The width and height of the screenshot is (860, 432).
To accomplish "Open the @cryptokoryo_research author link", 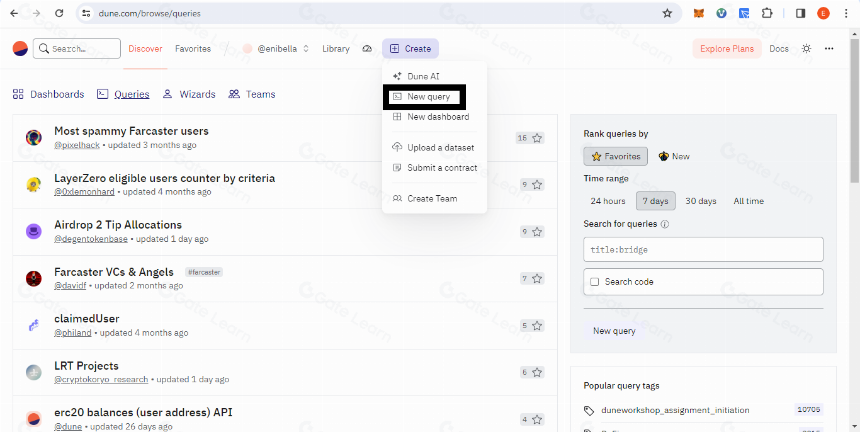I will point(101,379).
